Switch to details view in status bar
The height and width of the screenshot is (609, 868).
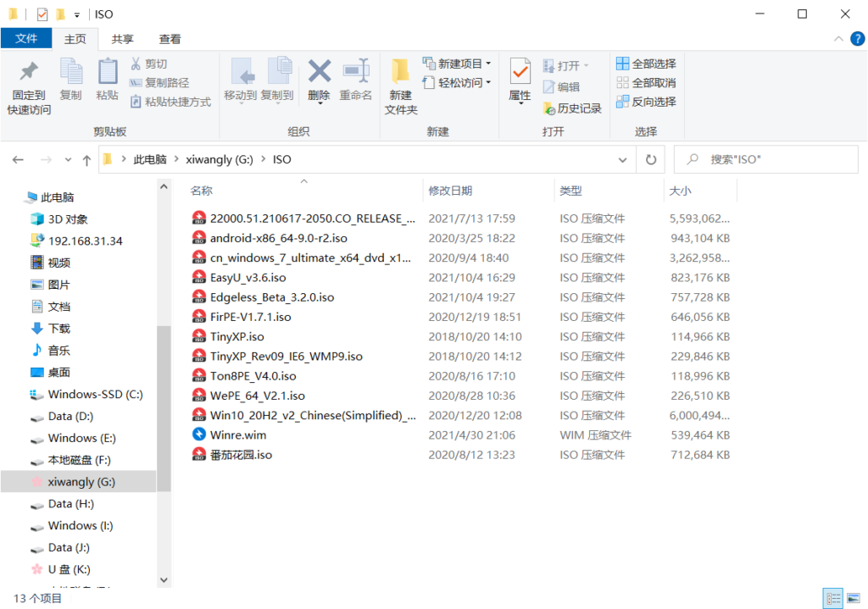pyautogui.click(x=833, y=599)
